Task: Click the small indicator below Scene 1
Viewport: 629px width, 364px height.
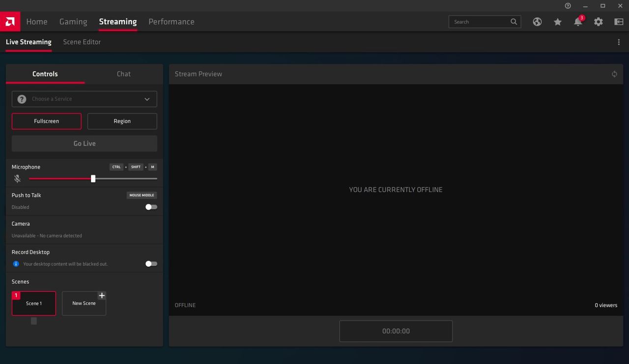Action: [x=34, y=321]
